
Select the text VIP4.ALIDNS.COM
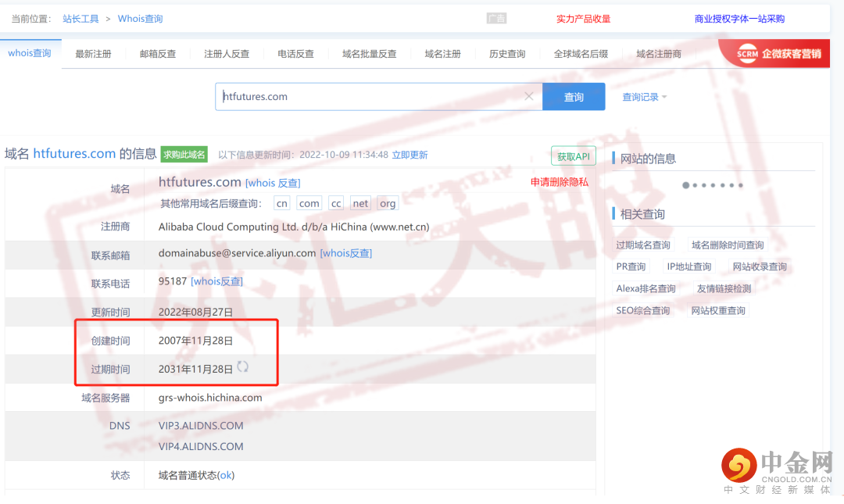pyautogui.click(x=201, y=446)
